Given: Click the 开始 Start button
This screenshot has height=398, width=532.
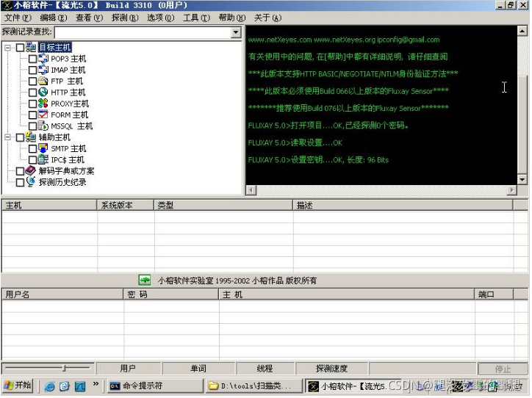Looking at the screenshot, I should tap(18, 386).
